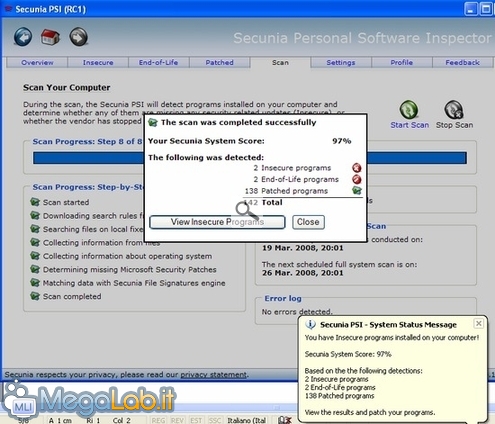Viewport: 495px width, 424px height.
Task: Click the blue Back arrow icon
Action: (23, 37)
